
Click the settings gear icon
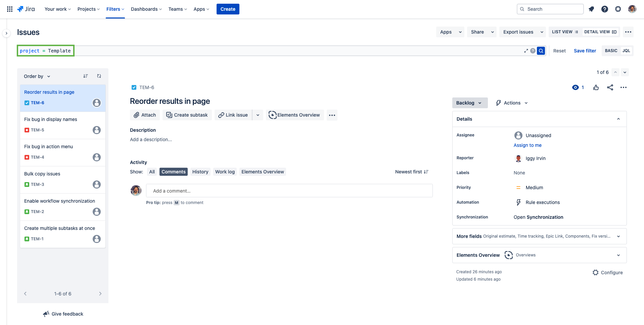click(618, 9)
